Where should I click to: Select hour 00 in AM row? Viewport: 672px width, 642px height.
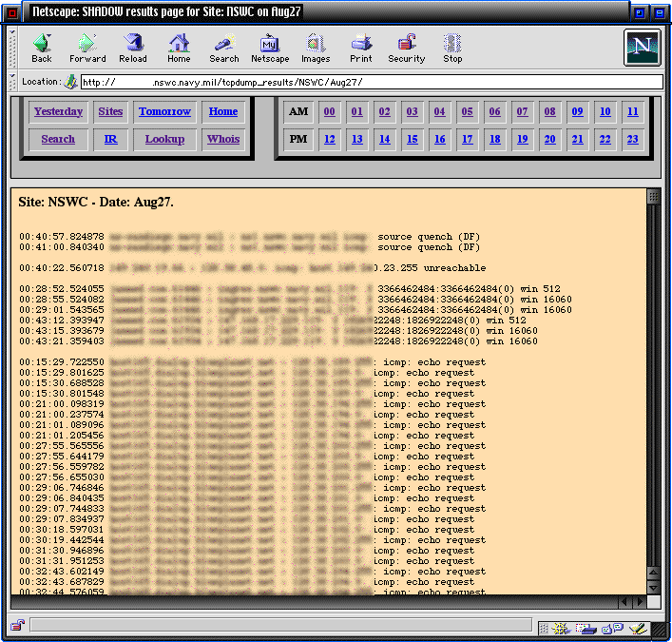(x=329, y=111)
